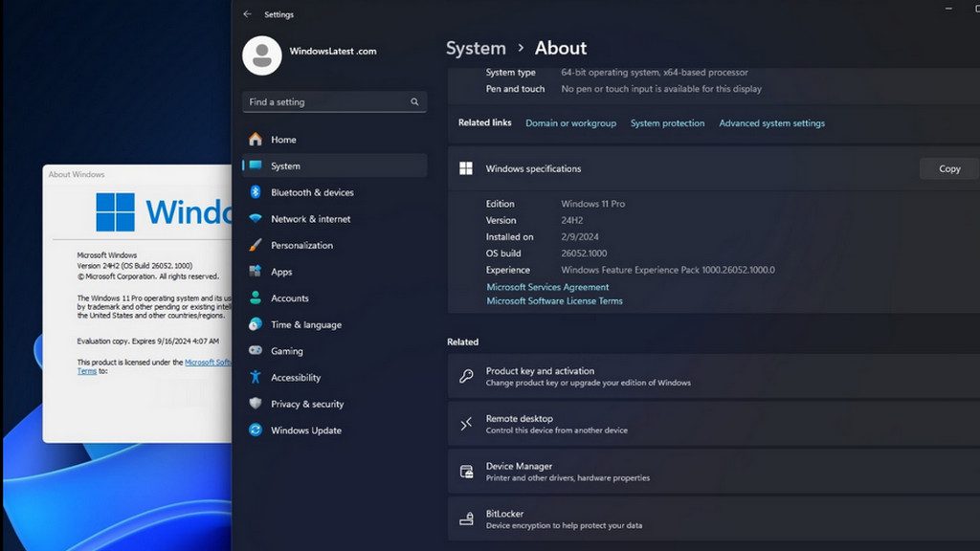Screen dimensions: 980x551
Task: Click the BitLocker drive lock icon
Action: [466, 519]
